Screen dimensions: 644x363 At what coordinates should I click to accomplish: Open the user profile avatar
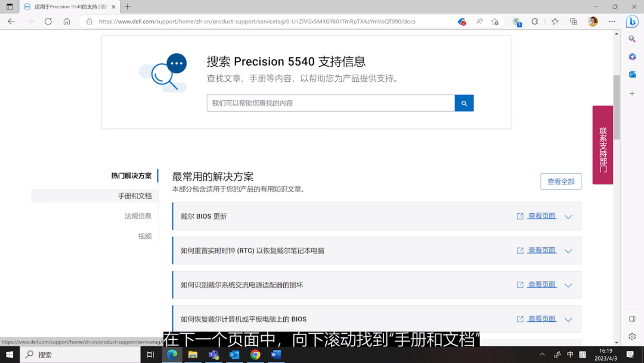coord(593,21)
